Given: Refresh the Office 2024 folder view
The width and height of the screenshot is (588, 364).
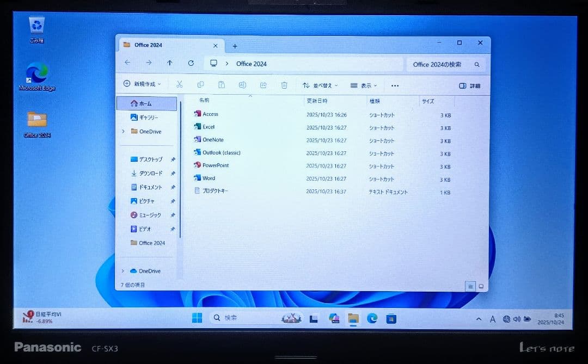Looking at the screenshot, I should click(x=191, y=63).
